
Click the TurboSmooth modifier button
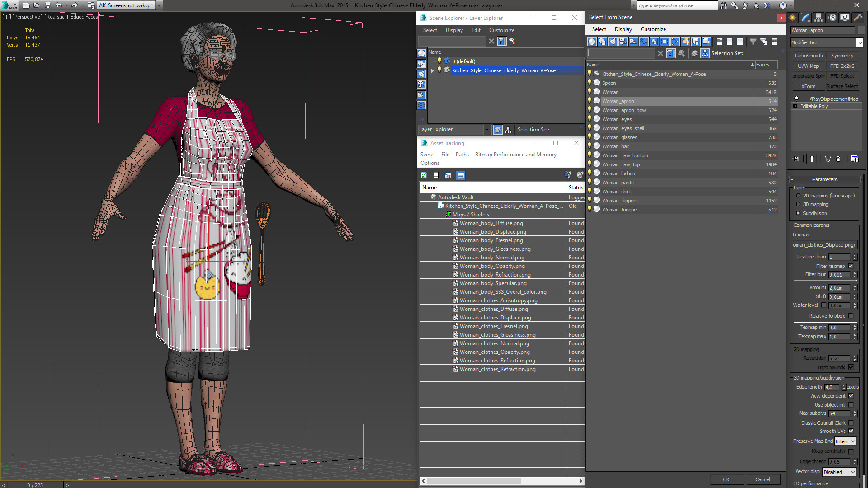[x=808, y=56]
